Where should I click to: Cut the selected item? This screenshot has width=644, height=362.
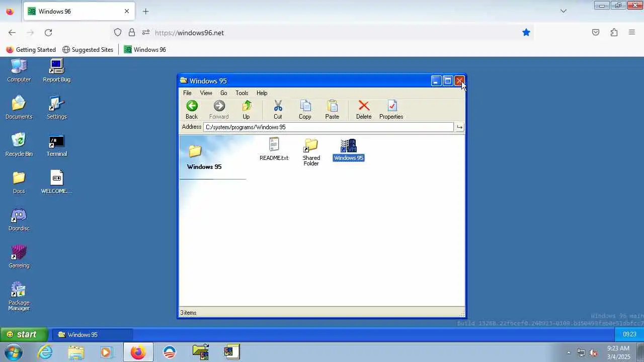278,110
